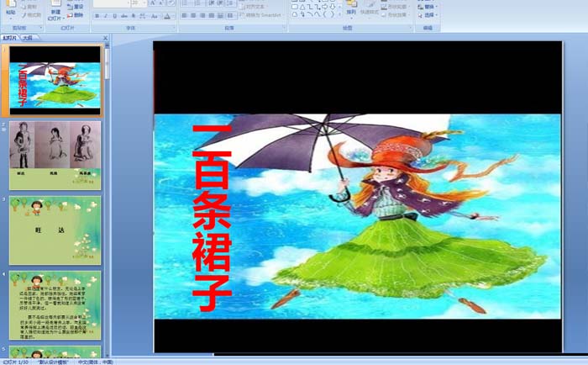Open the Drawing group dialog launcher
Viewport: 588px width, 365px height.
click(x=410, y=28)
